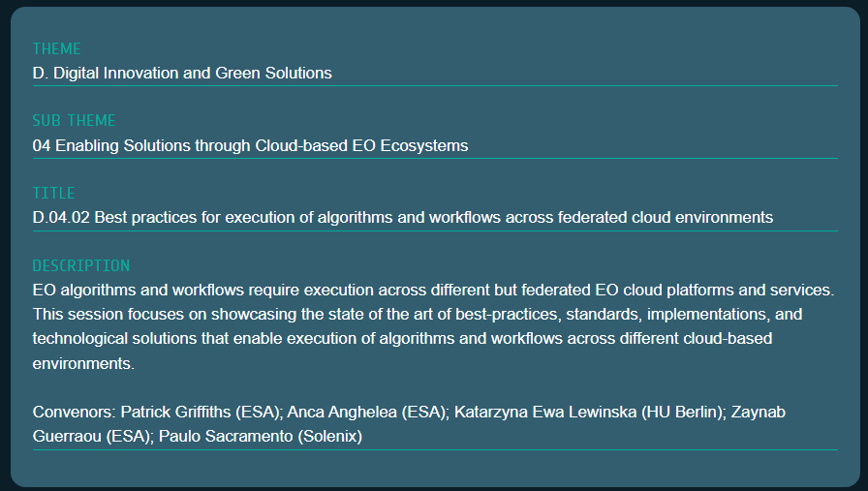Viewport: 868px width, 491px height.
Task: Select the theme text 'D. Digital Innovation and Green Solutions'
Action: click(182, 73)
